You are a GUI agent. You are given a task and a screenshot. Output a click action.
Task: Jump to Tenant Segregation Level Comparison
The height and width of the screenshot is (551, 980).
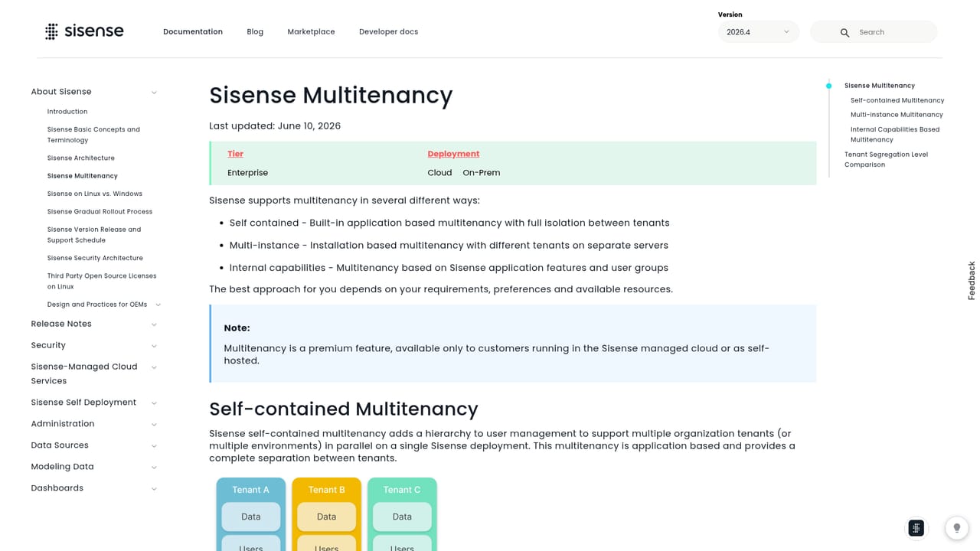[x=886, y=159]
